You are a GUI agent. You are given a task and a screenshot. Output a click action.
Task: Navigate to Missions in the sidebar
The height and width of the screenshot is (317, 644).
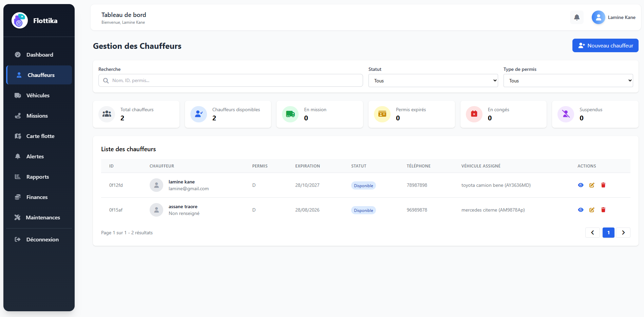(37, 116)
